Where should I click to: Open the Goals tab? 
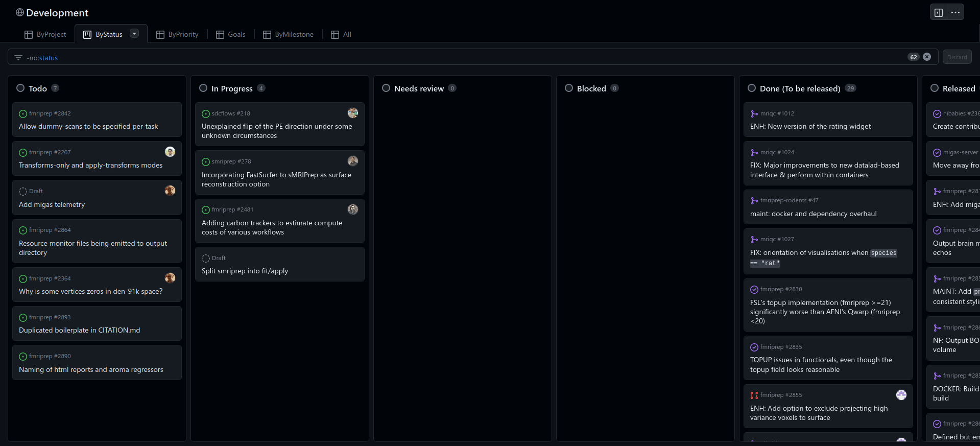[x=231, y=34]
